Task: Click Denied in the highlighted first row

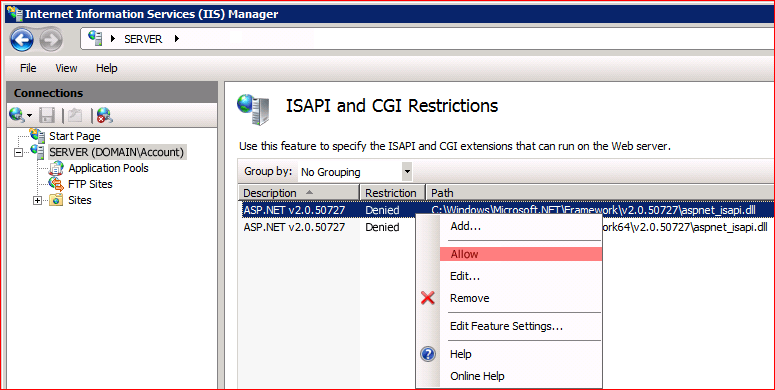Action: point(382,211)
